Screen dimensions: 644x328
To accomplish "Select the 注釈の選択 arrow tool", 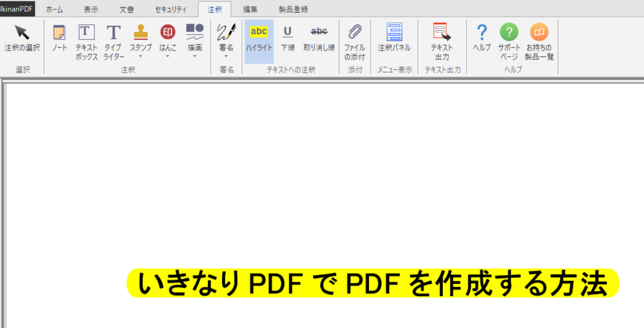I will coord(22,38).
